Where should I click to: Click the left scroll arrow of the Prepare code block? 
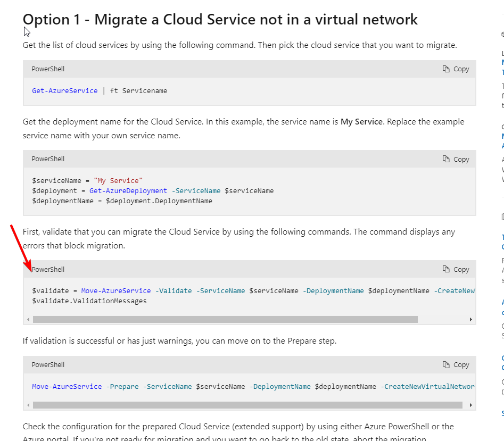pyautogui.click(x=28, y=405)
